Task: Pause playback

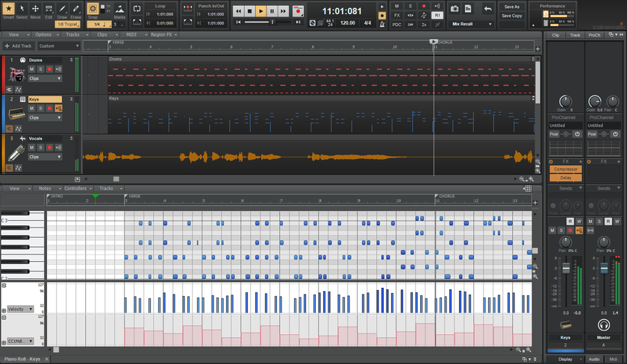Action: point(272,11)
